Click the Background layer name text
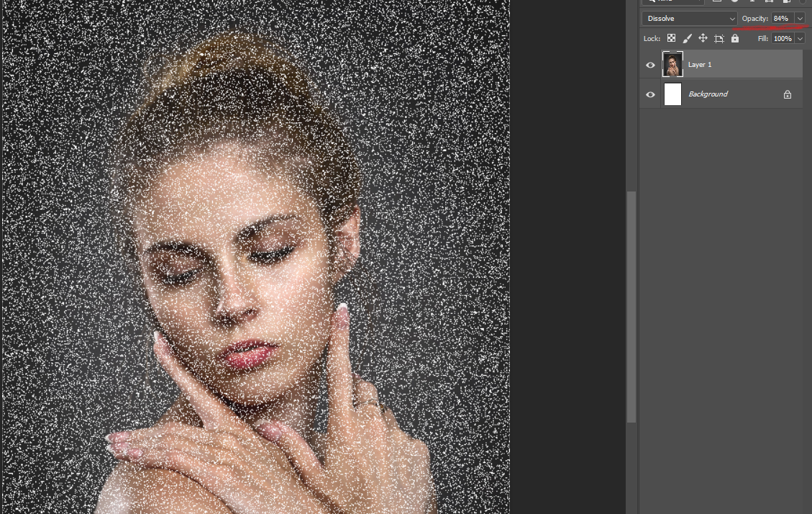Image resolution: width=812 pixels, height=514 pixels. coord(708,94)
